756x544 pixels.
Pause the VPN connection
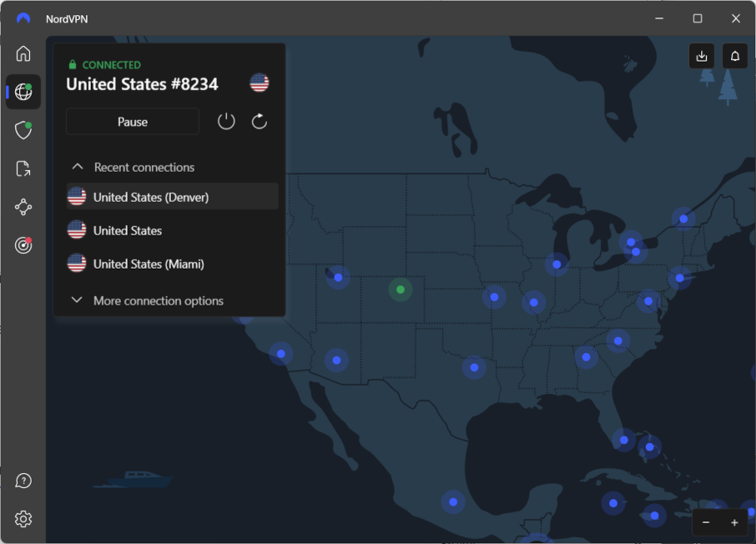pos(133,122)
